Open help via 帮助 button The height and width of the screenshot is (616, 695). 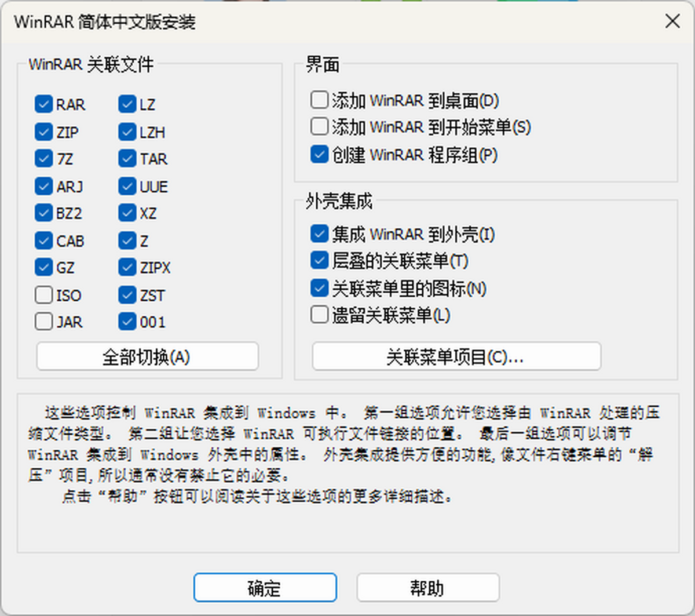pos(429,587)
